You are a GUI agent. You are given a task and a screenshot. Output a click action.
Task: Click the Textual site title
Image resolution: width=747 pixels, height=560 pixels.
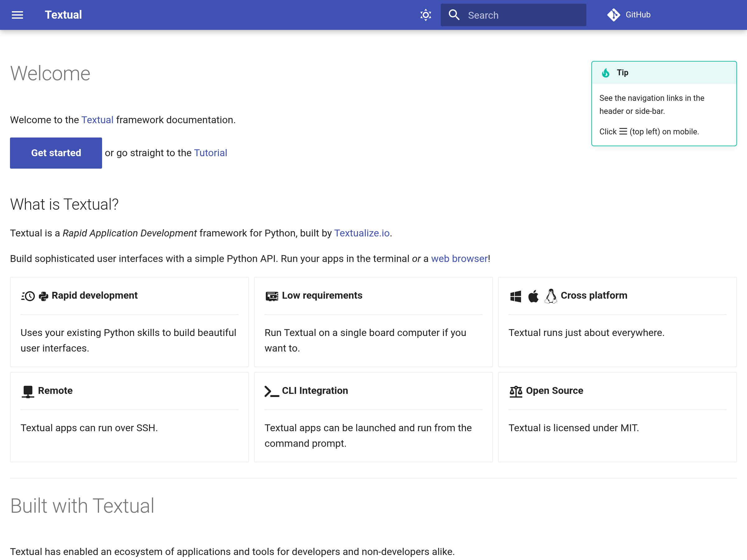click(63, 15)
